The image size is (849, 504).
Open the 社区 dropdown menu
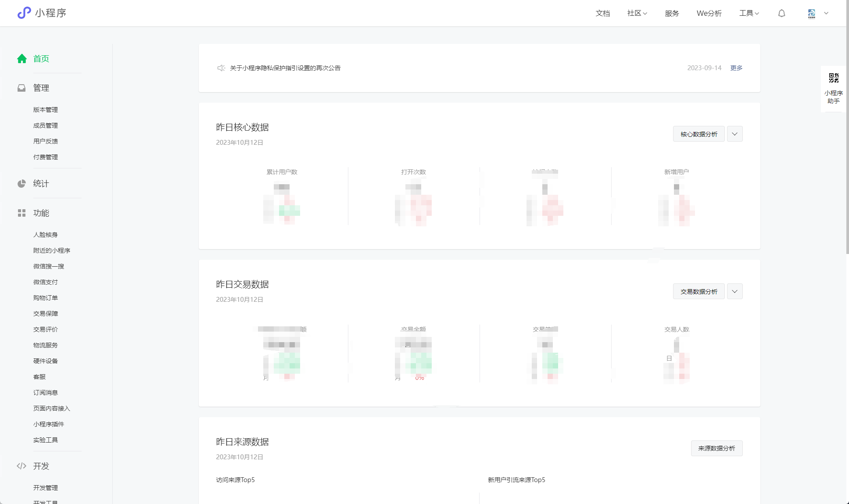[x=637, y=14]
